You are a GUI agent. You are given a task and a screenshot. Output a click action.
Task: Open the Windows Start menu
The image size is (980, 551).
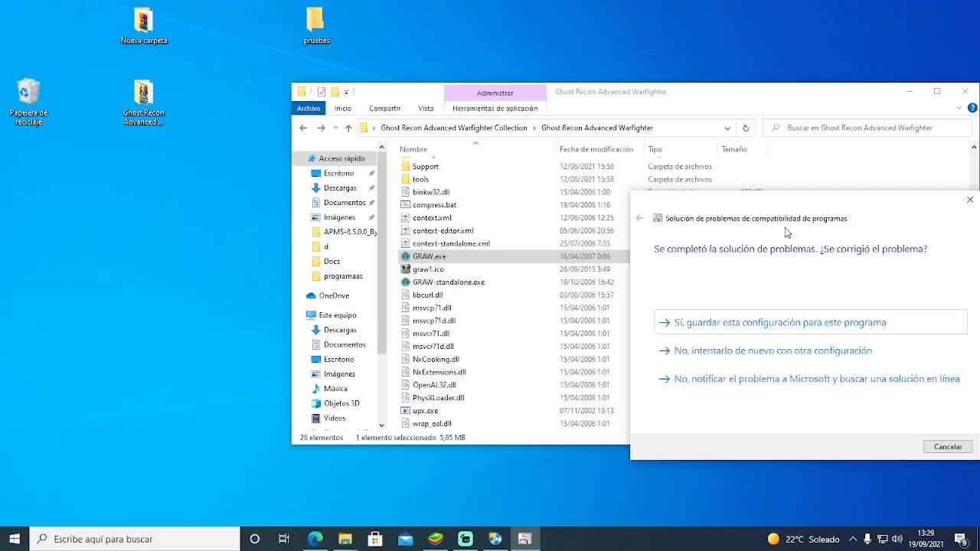[14, 539]
